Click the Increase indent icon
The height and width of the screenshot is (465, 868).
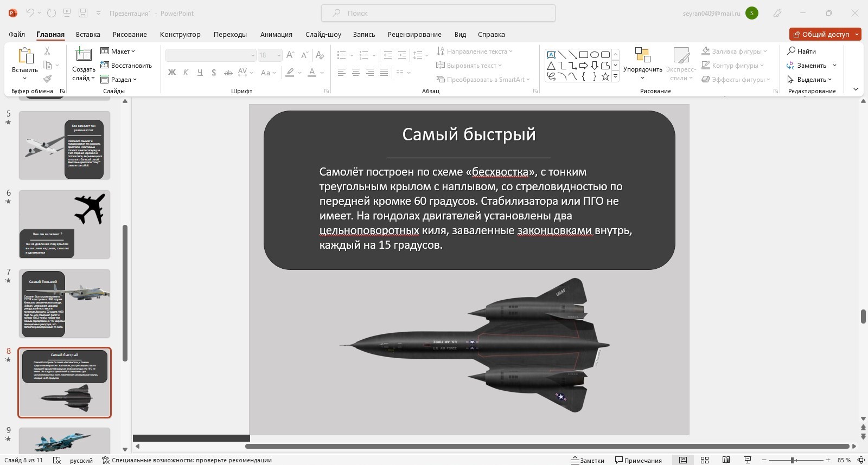[401, 55]
